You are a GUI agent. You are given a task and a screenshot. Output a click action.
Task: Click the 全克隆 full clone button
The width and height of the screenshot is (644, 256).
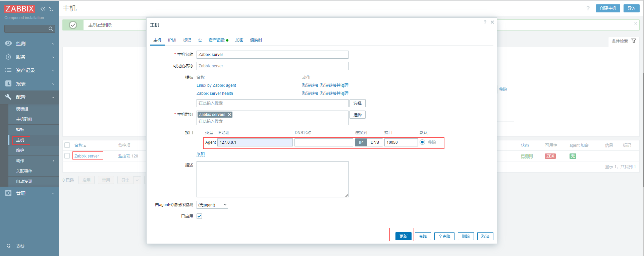coord(444,236)
